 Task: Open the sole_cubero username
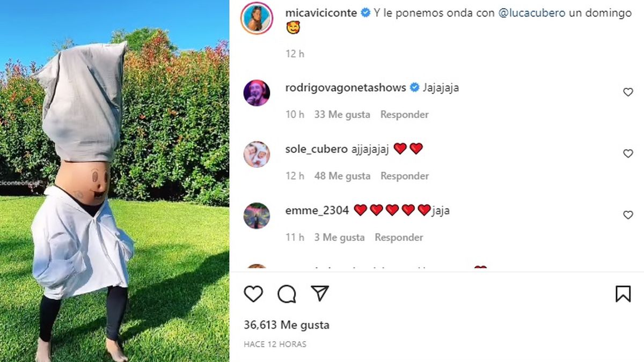click(x=317, y=149)
